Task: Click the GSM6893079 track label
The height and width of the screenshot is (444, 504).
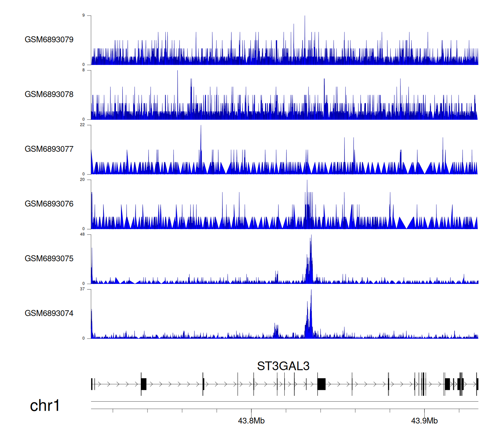Action: tap(49, 40)
